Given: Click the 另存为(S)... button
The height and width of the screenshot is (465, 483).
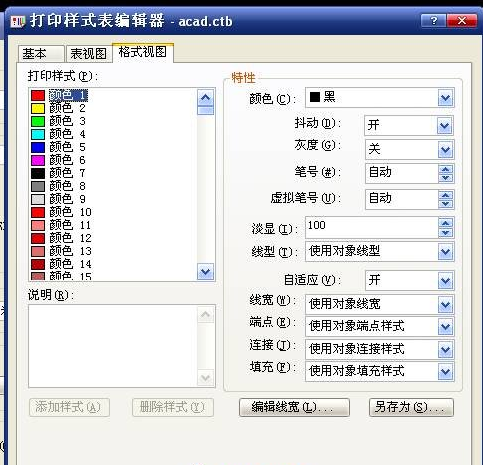Looking at the screenshot, I should [411, 407].
